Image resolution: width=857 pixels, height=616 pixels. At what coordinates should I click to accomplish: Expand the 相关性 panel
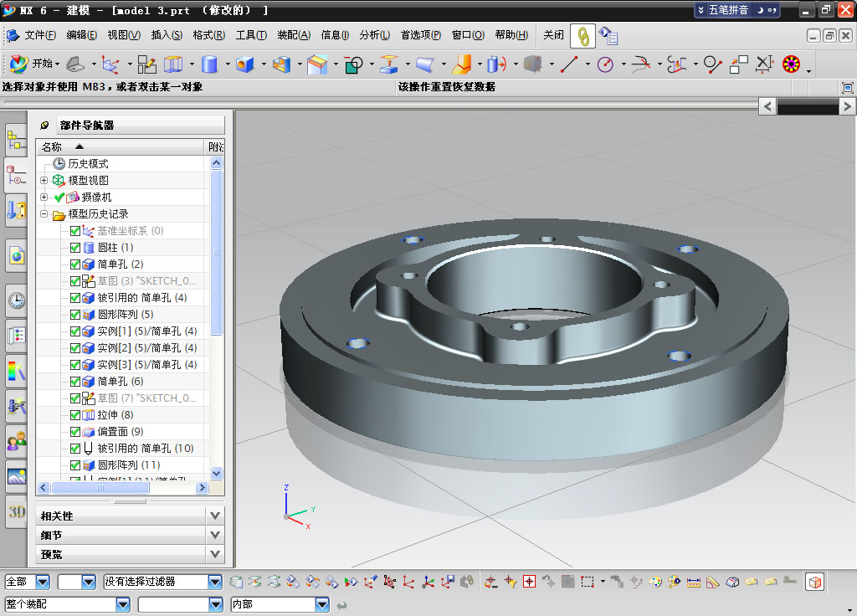coord(215,516)
